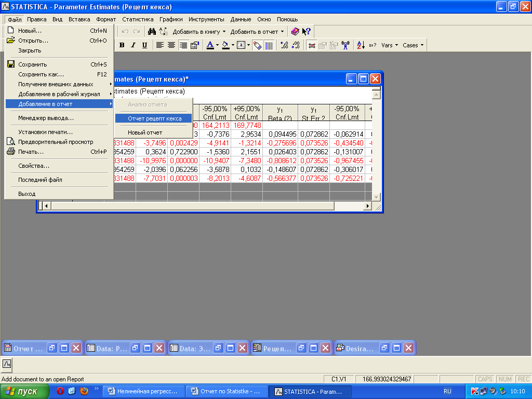This screenshot has width=532, height=399.
Task: Center cell text
Action: (x=171, y=45)
